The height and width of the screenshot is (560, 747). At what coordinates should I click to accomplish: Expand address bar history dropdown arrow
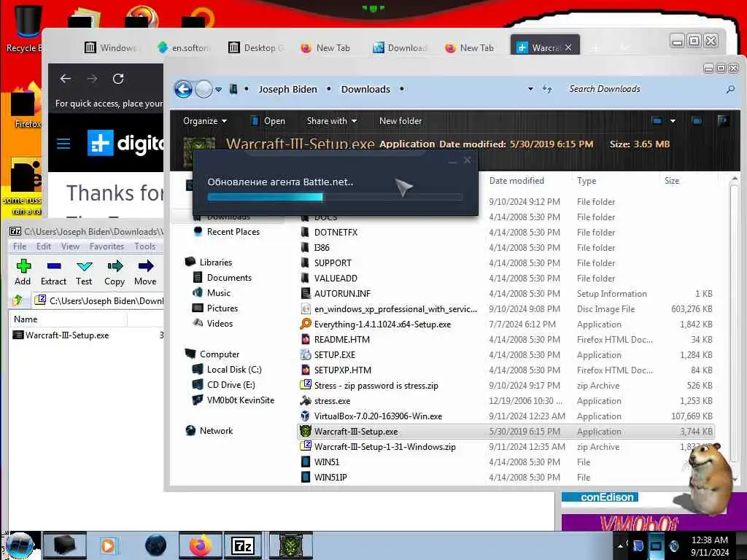(530, 89)
